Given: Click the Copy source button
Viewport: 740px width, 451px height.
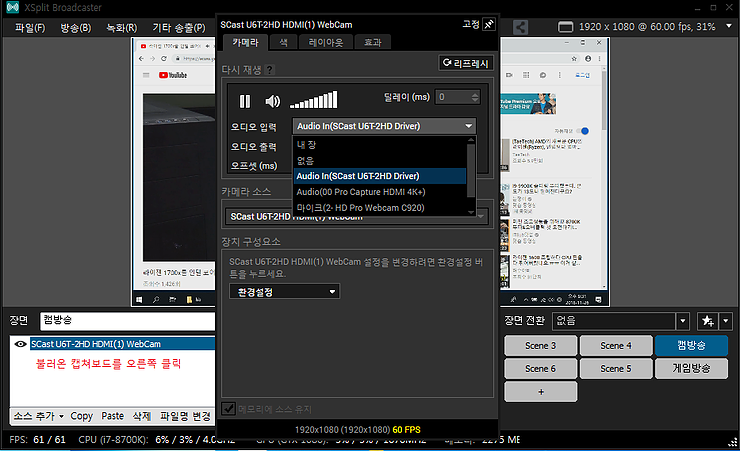Looking at the screenshot, I should tap(82, 416).
